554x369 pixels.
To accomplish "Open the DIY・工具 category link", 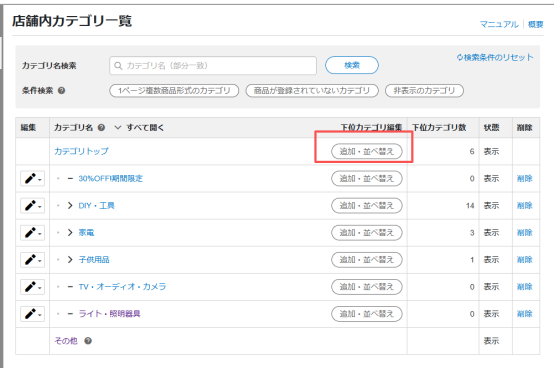I will click(x=96, y=205).
